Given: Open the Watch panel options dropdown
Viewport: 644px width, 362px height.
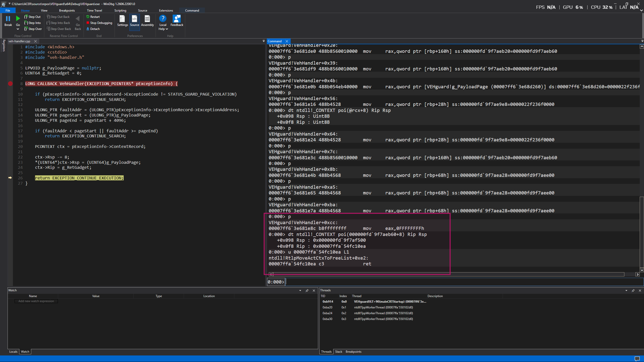Looking at the screenshot, I should [300, 291].
